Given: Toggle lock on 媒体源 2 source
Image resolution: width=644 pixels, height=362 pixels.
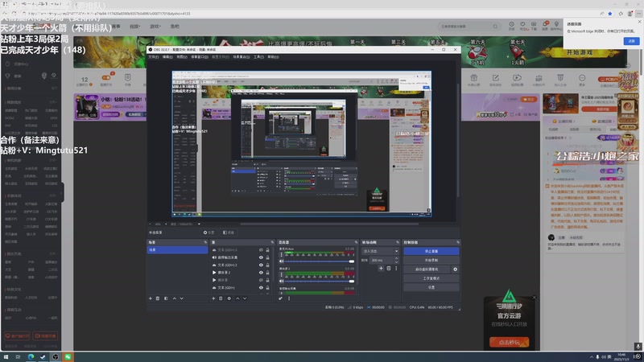Looking at the screenshot, I should pyautogui.click(x=268, y=273).
